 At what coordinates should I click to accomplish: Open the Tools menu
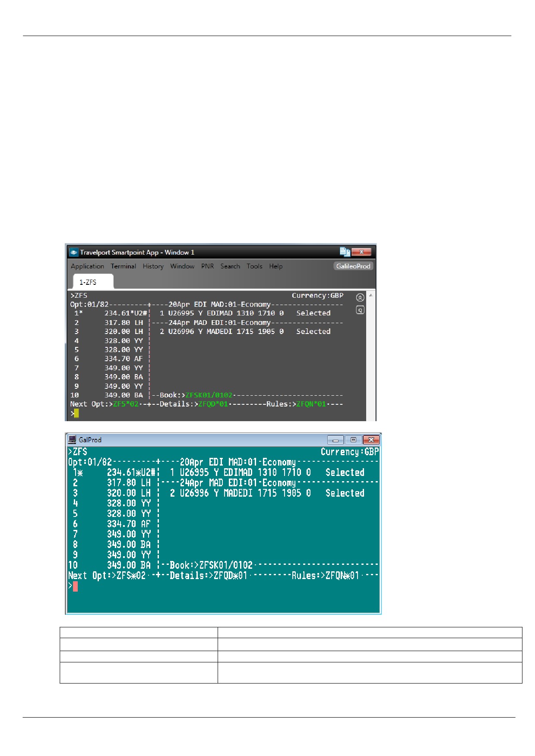point(254,266)
